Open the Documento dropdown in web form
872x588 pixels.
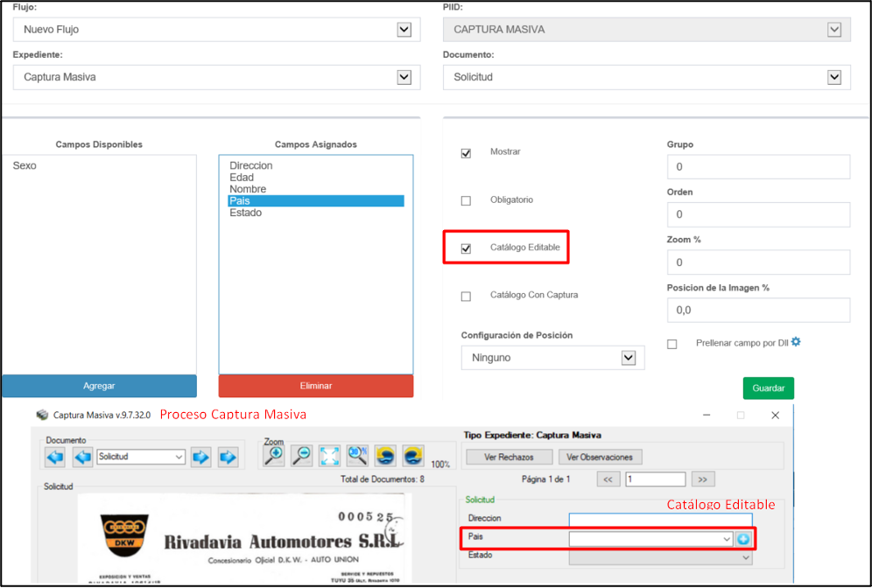pos(646,77)
